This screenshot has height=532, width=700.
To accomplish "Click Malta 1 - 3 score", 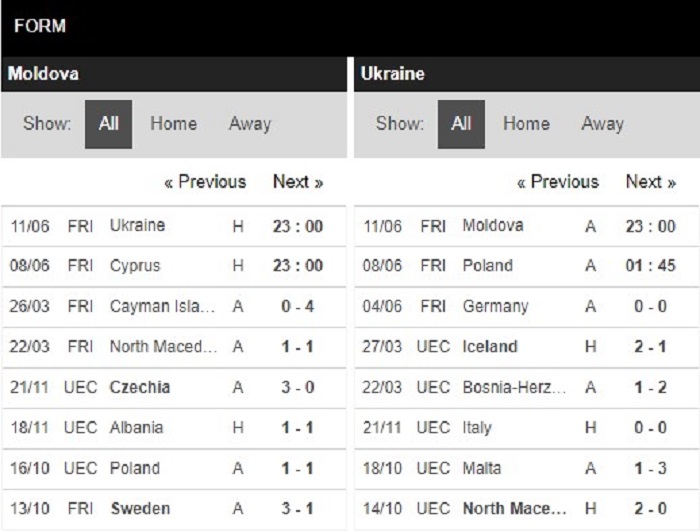I will (650, 468).
